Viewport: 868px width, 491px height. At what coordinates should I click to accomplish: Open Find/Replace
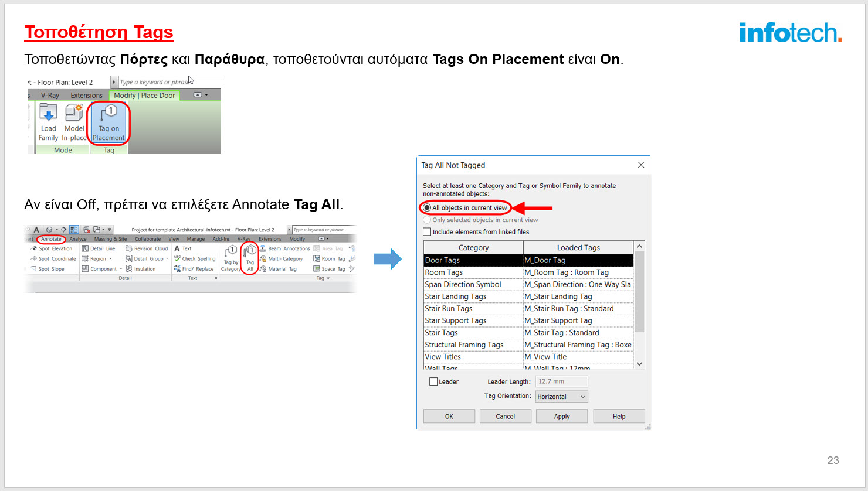tap(194, 269)
